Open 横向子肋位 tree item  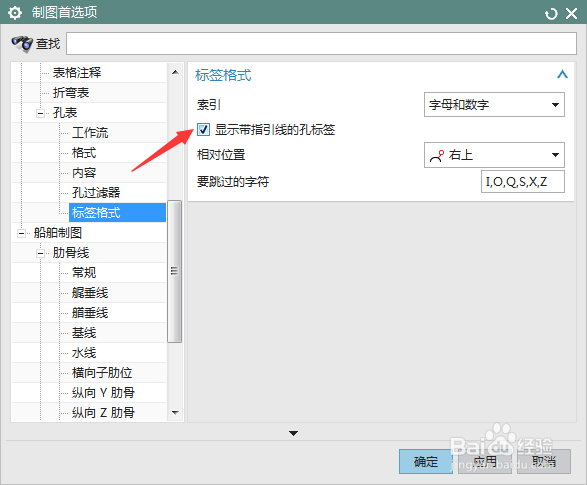click(x=102, y=373)
